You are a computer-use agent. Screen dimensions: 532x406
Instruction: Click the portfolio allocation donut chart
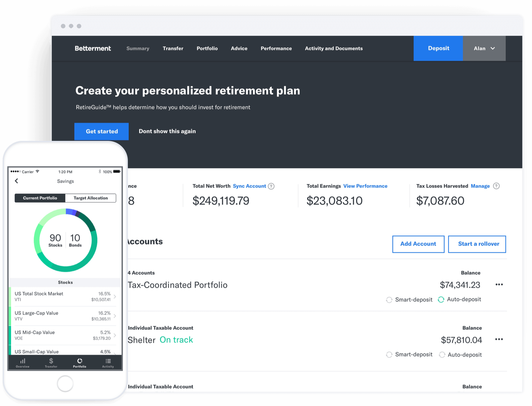[x=65, y=240]
